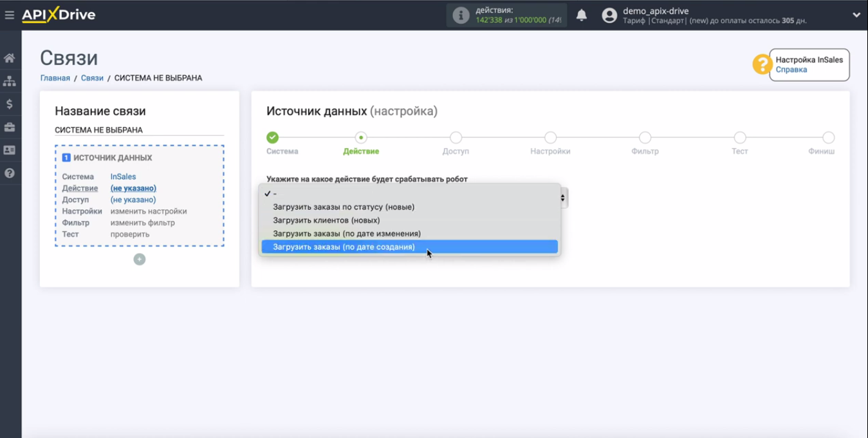Expand the account menu chevron
Image resolution: width=868 pixels, height=438 pixels.
click(856, 15)
